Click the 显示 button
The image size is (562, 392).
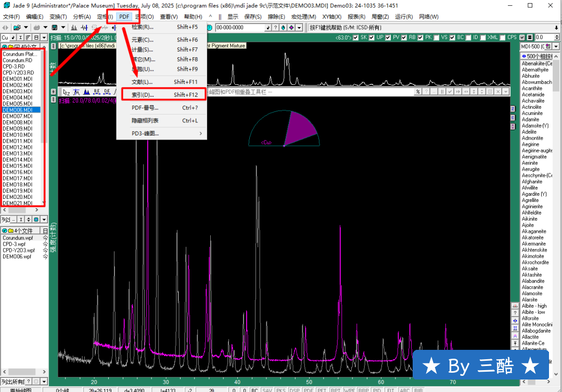[233, 17]
